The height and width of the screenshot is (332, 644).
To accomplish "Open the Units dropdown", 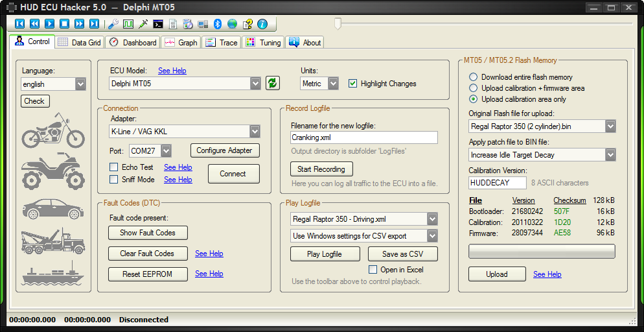I will (x=333, y=83).
